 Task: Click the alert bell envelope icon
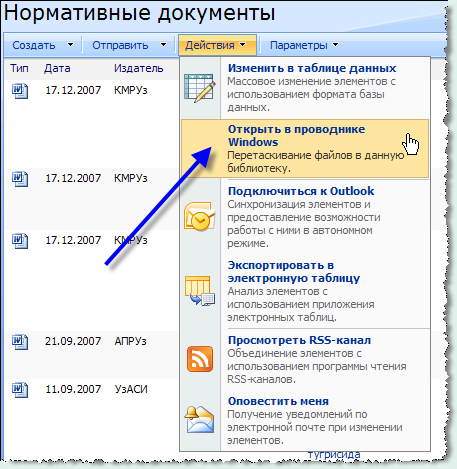point(200,420)
